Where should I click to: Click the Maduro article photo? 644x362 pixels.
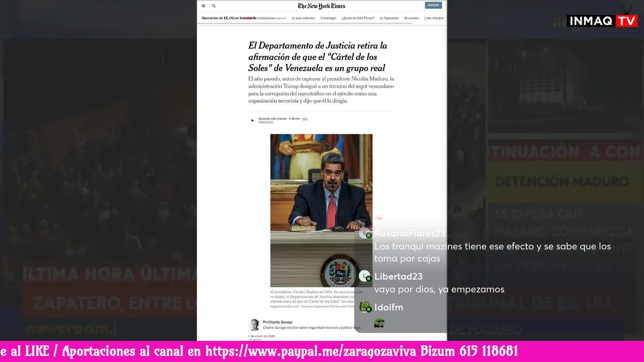point(321,210)
